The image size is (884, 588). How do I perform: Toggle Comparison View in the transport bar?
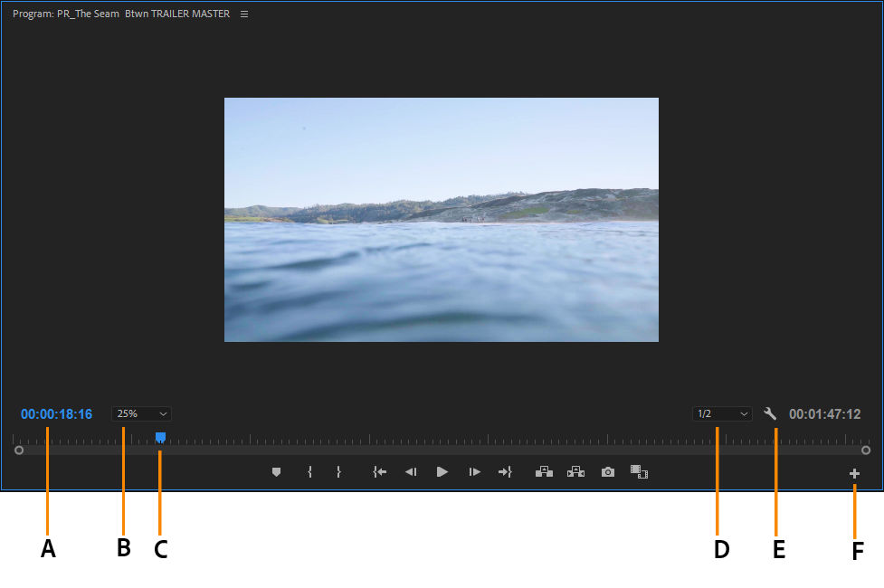(640, 471)
